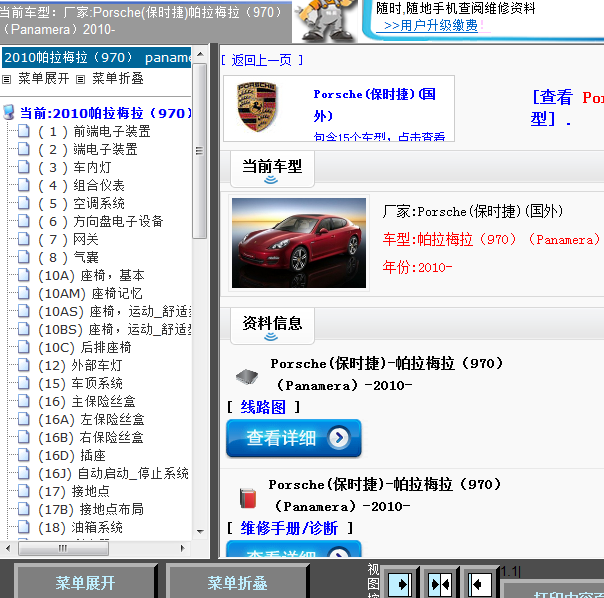The width and height of the screenshot is (604, 598).
Task: Click the computer icon beside 当前:2010帕拉梅拉
Action: click(8, 113)
